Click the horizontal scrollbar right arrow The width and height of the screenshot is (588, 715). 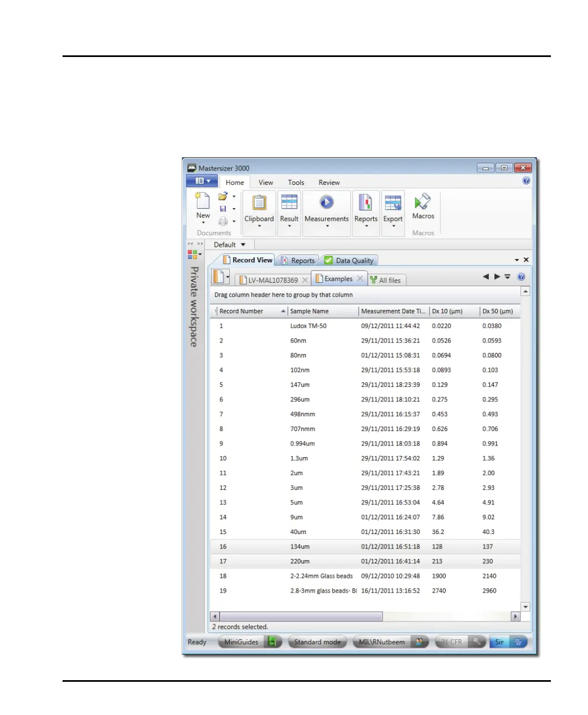516,616
